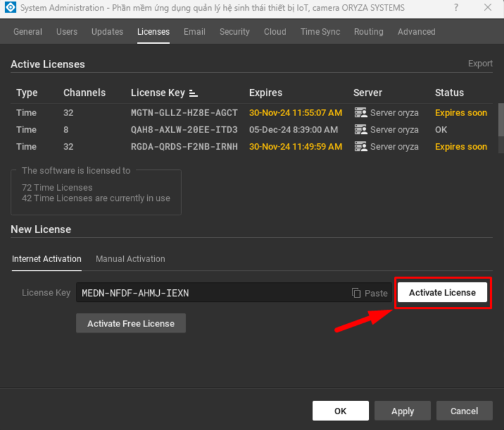Image resolution: width=504 pixels, height=430 pixels.
Task: Click Expires soon status in RGDA row
Action: coord(461,147)
